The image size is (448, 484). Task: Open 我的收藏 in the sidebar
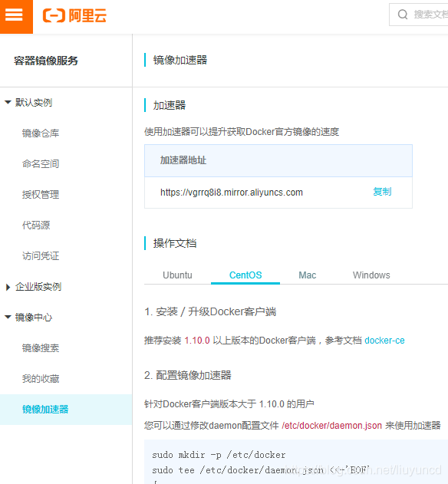click(x=41, y=378)
